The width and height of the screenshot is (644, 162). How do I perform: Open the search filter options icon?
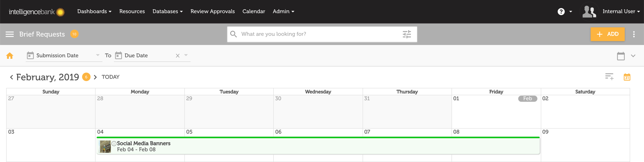click(x=407, y=34)
